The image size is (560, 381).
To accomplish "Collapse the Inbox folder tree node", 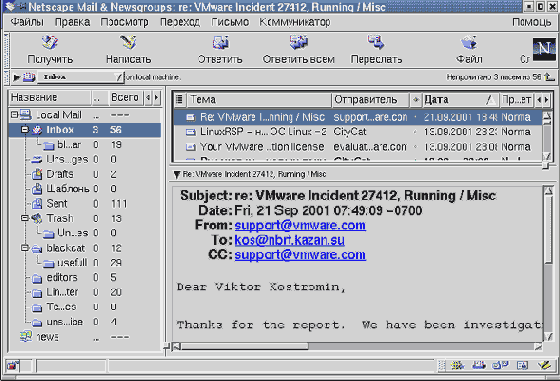I will [24, 129].
